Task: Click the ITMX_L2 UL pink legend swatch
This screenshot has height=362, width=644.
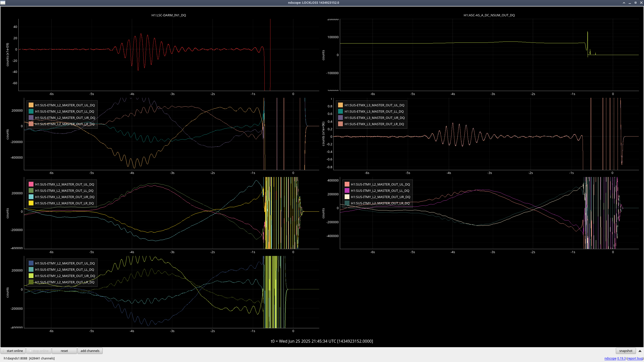Action: pos(31,184)
